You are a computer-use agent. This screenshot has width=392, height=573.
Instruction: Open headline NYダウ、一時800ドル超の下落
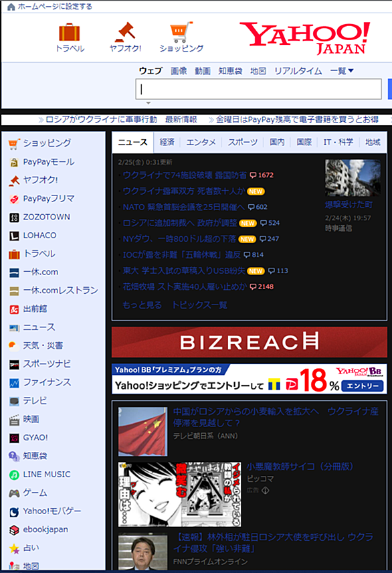click(179, 239)
